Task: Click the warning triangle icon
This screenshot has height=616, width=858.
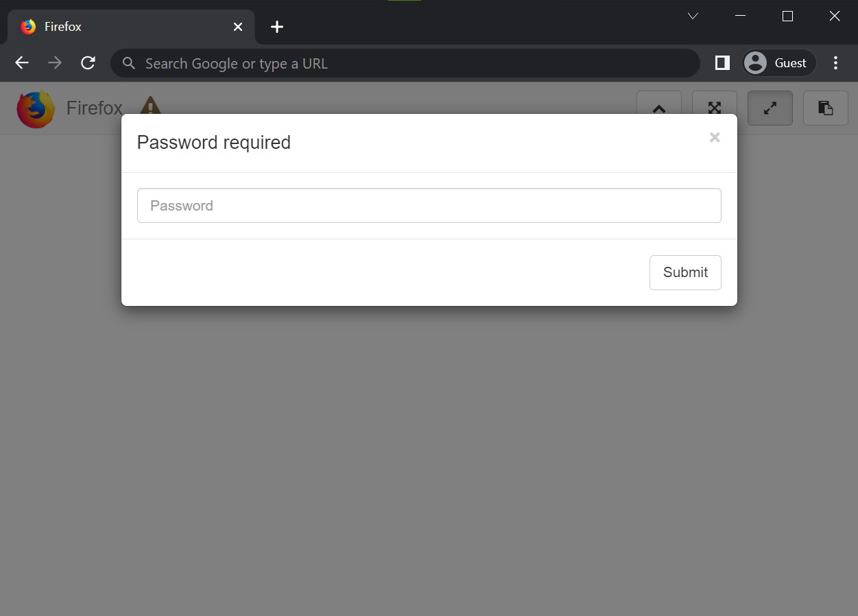Action: pyautogui.click(x=150, y=106)
